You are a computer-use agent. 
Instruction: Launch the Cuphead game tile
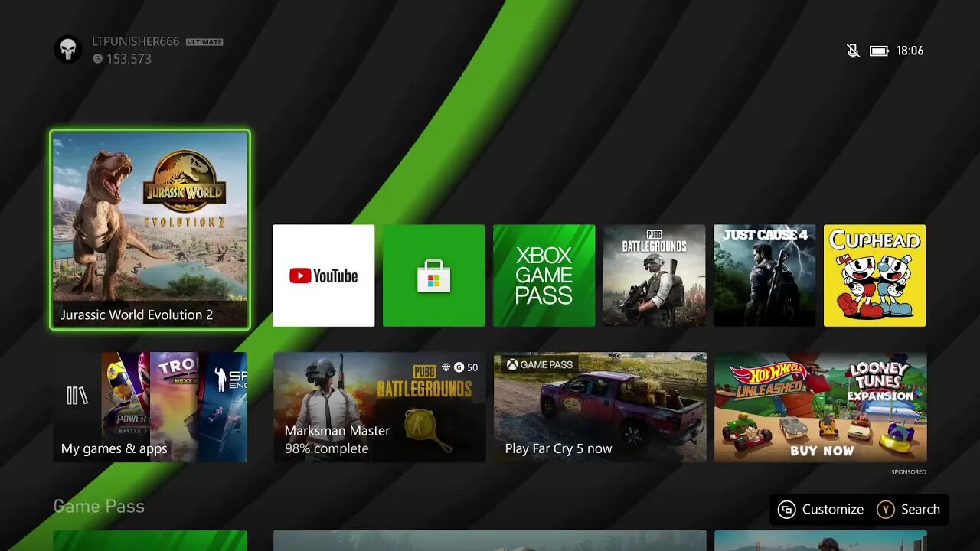point(874,275)
